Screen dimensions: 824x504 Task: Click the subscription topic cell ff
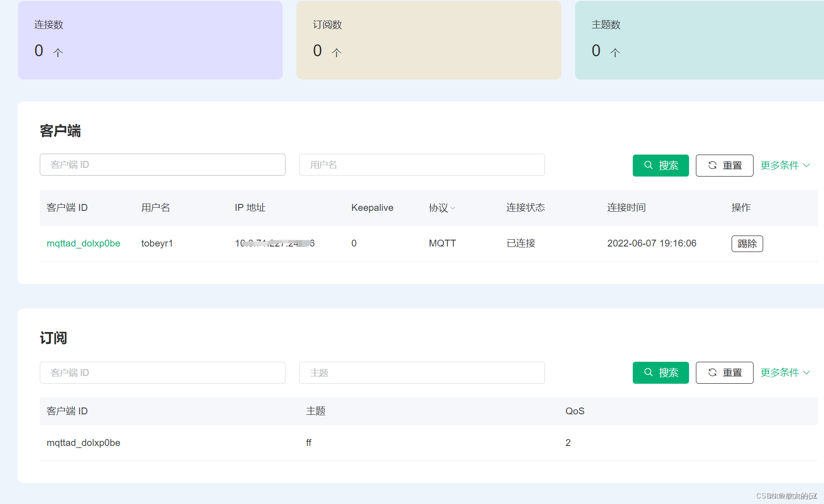click(x=309, y=443)
